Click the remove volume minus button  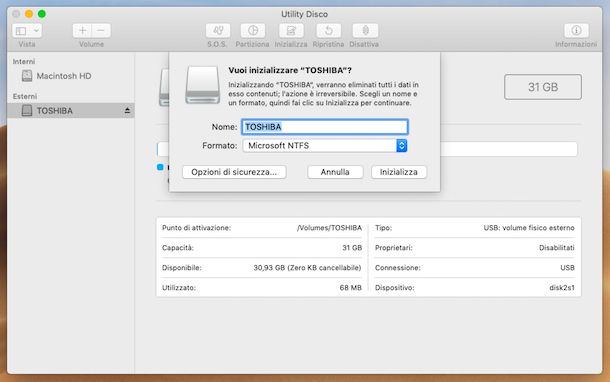[101, 31]
